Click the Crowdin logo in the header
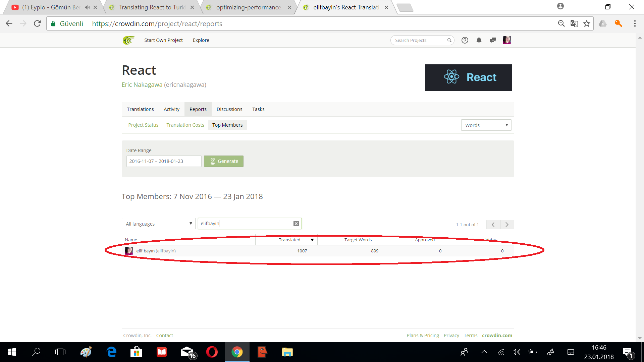The width and height of the screenshot is (644, 362). 129,40
